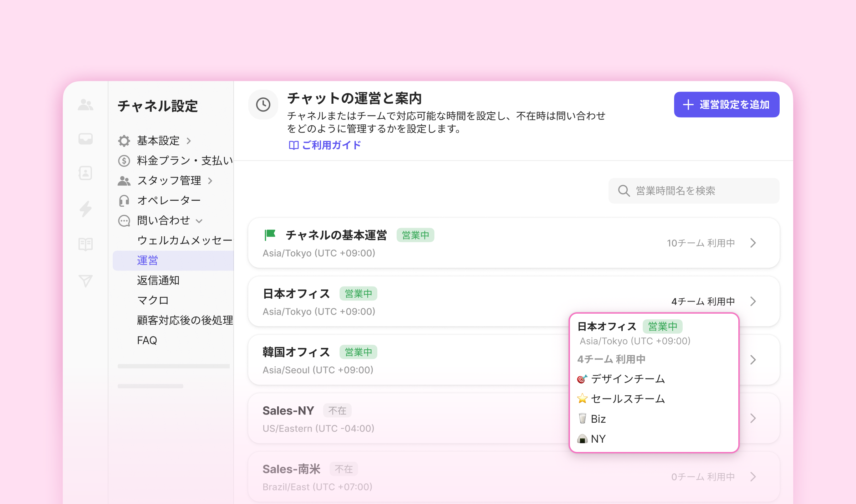Open the team members icon in left rail
Image resolution: width=856 pixels, height=504 pixels.
point(86,105)
